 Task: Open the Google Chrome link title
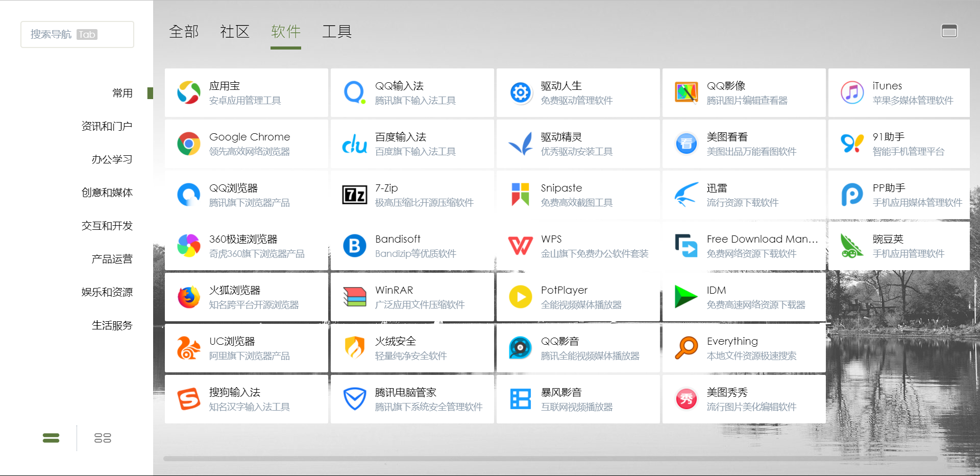[x=250, y=137]
